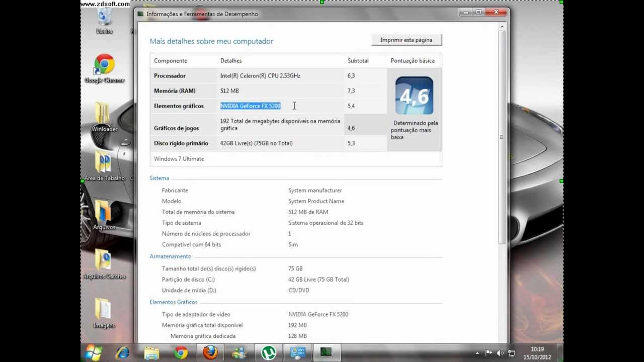The image size is (644, 362).
Task: Switch to Firefox on the taskbar
Action: (210, 352)
